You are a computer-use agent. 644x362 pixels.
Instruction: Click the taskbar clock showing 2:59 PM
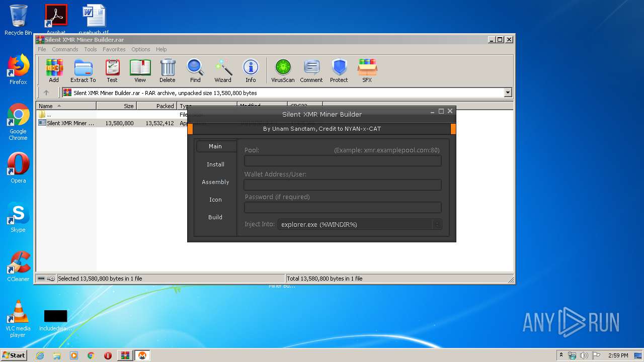[x=618, y=355]
